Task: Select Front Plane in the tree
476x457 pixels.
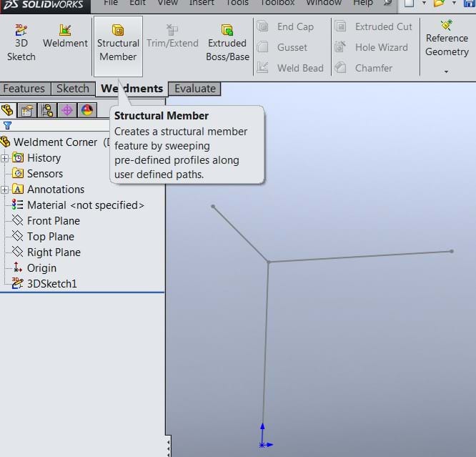Action: tap(53, 221)
